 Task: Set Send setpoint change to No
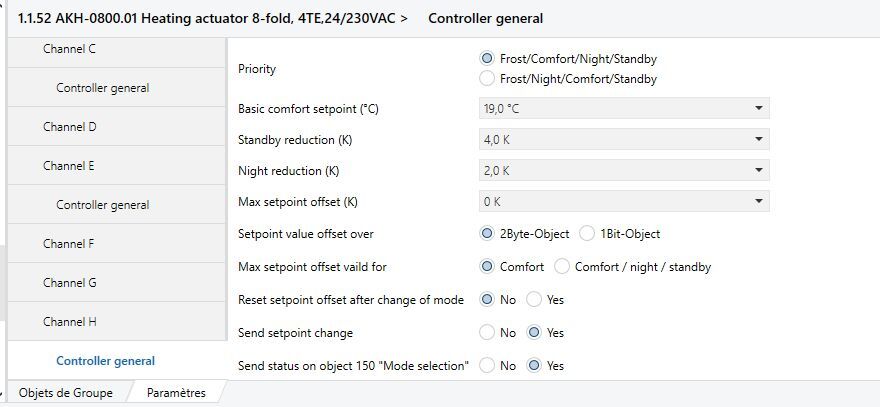487,332
